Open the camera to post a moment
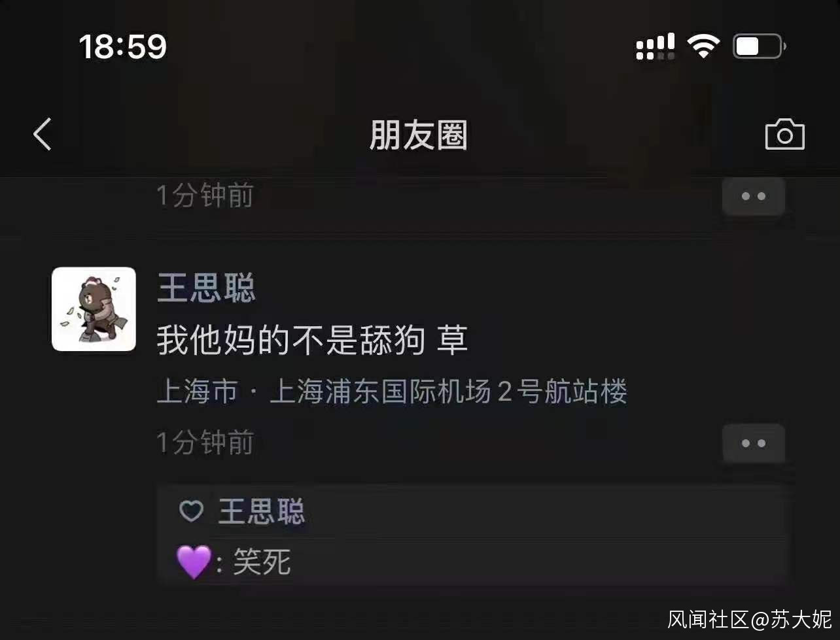Viewport: 840px width, 640px height. [x=784, y=135]
